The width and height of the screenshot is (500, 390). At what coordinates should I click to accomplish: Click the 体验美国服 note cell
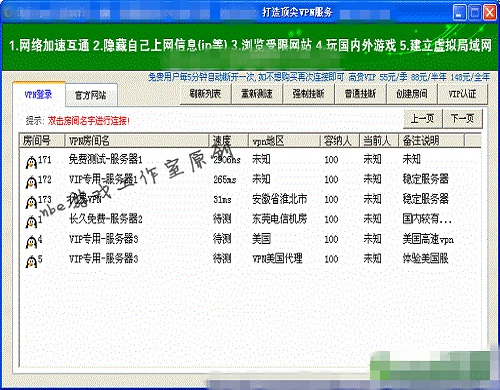click(x=425, y=258)
